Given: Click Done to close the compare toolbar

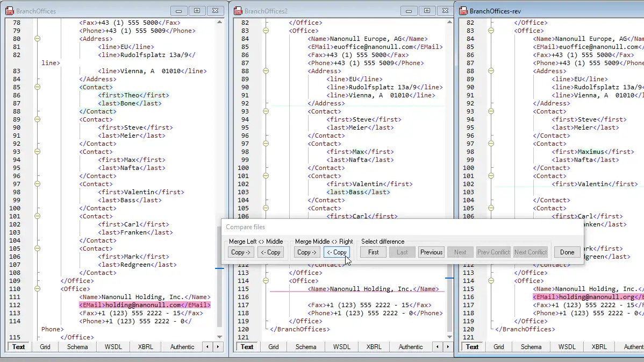Looking at the screenshot, I should click(x=567, y=252).
